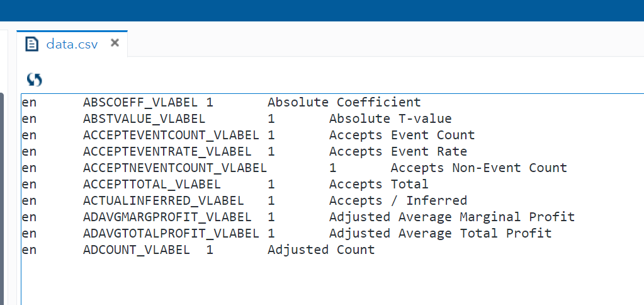The width and height of the screenshot is (644, 305).
Task: Click the 'Adjusted Count' label text
Action: pyautogui.click(x=321, y=250)
